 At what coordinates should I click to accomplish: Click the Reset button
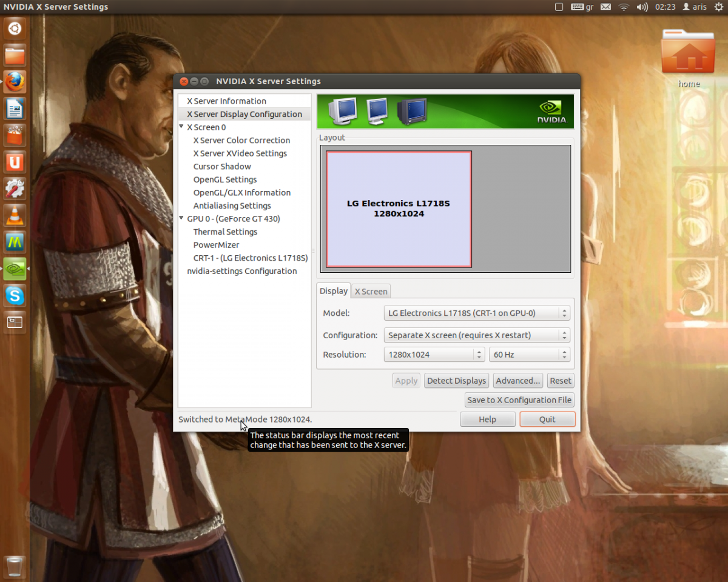(x=561, y=381)
